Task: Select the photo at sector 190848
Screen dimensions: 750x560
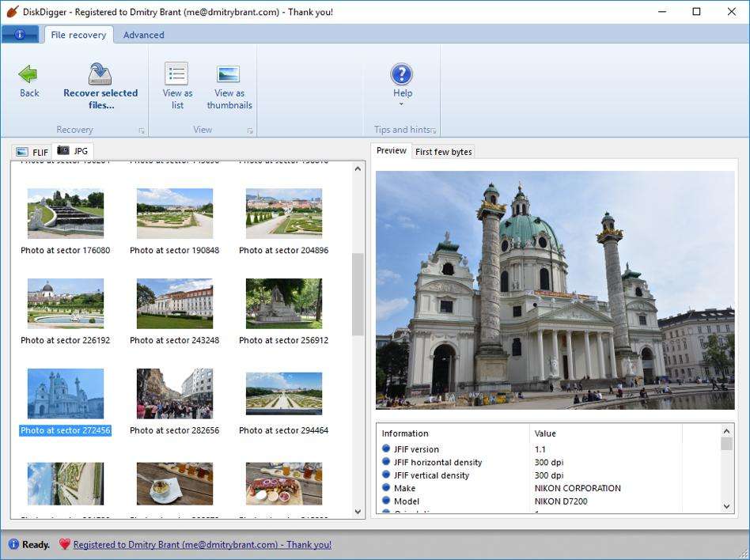Action: pos(174,213)
